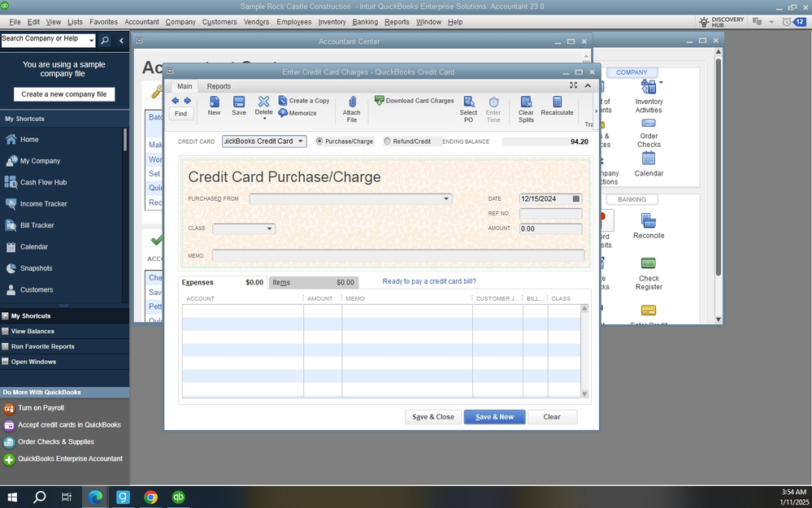Open reminders alarm clock icon
The image size is (812, 508).
(x=787, y=22)
